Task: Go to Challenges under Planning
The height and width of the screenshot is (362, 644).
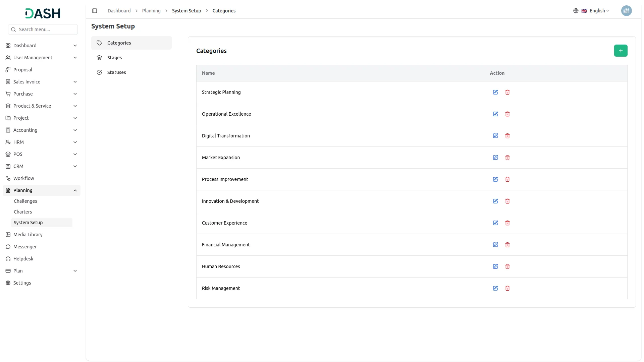Action: coord(25,201)
